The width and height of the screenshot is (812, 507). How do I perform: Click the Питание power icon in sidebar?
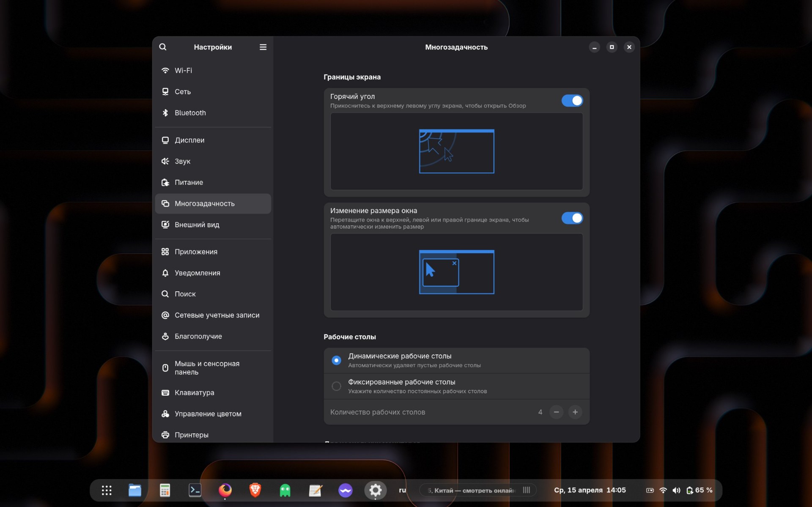[165, 182]
